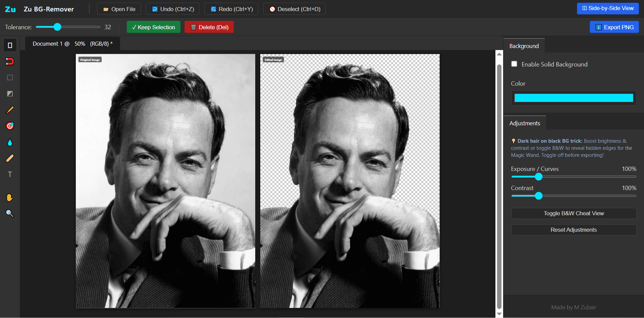Redo the last undone action
This screenshot has width=644, height=318.
click(231, 9)
